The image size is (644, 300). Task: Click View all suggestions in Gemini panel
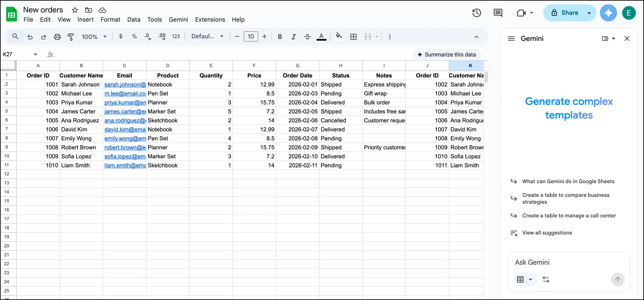[547, 233]
